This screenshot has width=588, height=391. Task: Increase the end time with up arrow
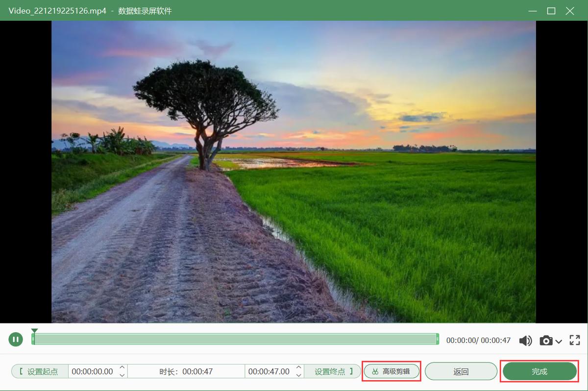(x=299, y=367)
